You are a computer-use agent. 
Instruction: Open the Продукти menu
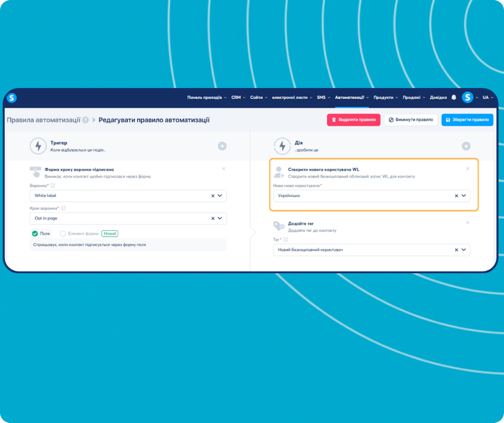(x=386, y=97)
